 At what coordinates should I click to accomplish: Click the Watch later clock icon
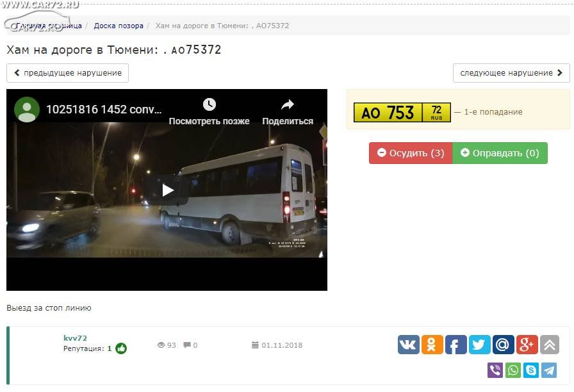(x=209, y=104)
